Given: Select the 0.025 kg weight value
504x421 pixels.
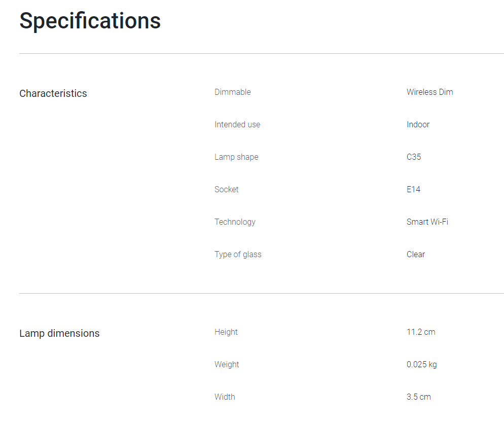Looking at the screenshot, I should click(x=421, y=364).
